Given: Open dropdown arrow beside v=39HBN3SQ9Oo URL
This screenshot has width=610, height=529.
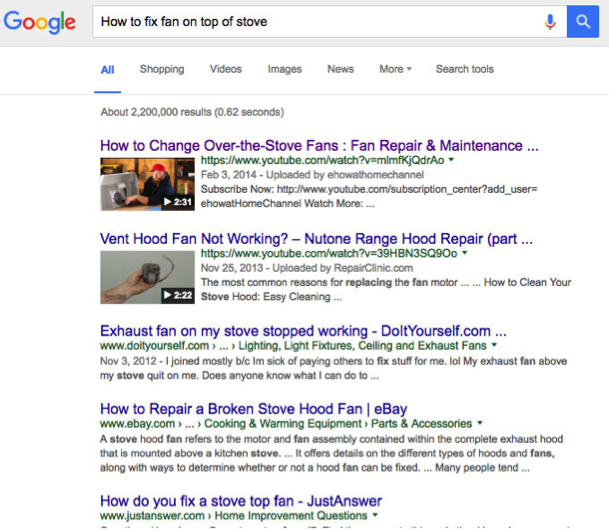Looking at the screenshot, I should (x=465, y=253).
